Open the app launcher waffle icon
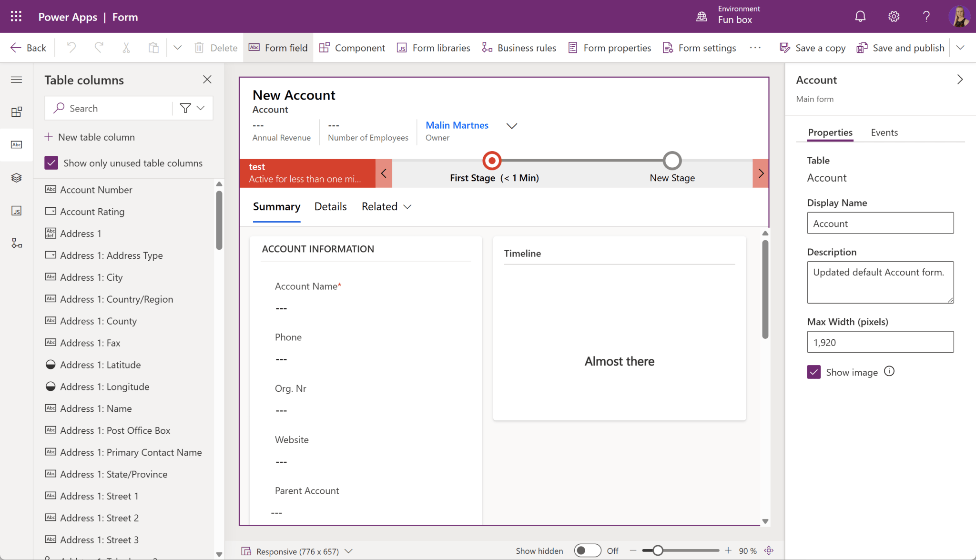The width and height of the screenshot is (976, 560). click(16, 17)
